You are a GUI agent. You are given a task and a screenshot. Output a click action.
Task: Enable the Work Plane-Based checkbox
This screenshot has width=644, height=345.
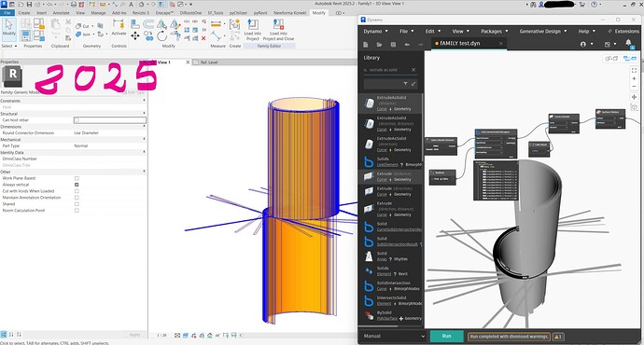[77, 178]
